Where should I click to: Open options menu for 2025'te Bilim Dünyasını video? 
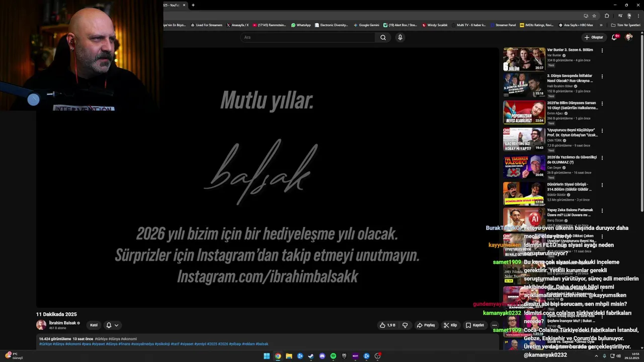pyautogui.click(x=602, y=104)
